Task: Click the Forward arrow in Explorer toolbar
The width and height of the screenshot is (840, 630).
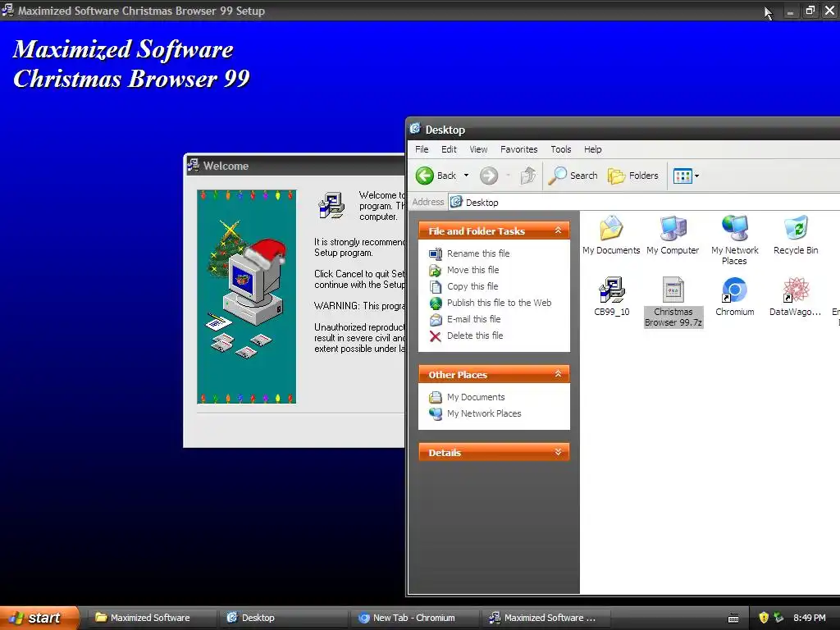Action: click(489, 176)
